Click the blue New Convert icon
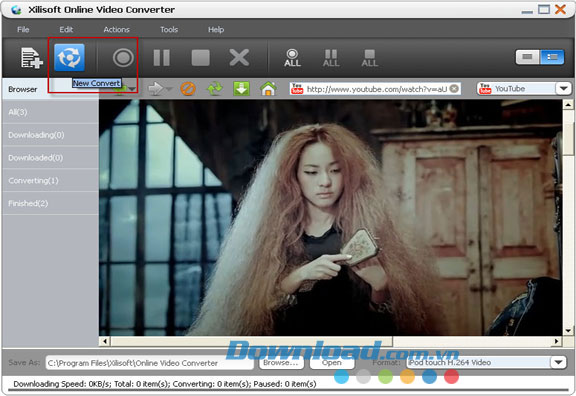Viewport: 576px width, 396px height. pos(69,57)
